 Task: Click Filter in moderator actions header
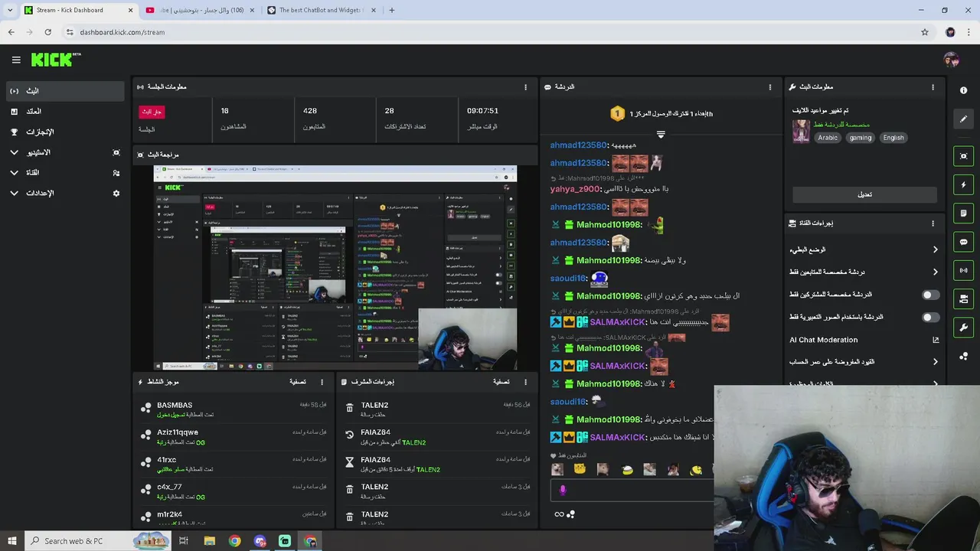[501, 382]
